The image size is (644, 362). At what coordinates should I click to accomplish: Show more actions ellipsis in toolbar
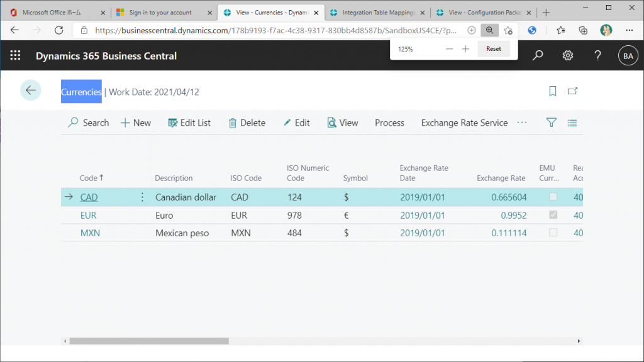point(522,123)
